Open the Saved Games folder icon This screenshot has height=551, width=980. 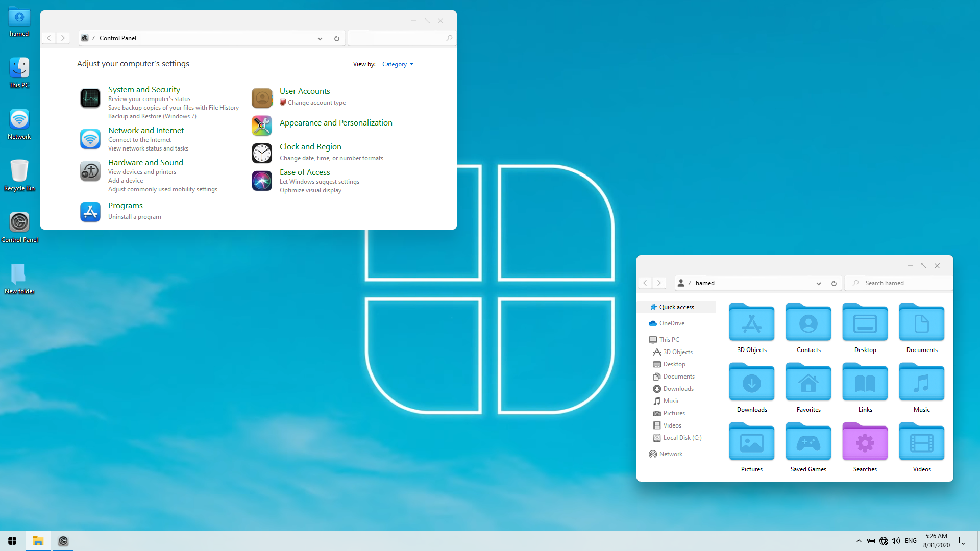(808, 442)
